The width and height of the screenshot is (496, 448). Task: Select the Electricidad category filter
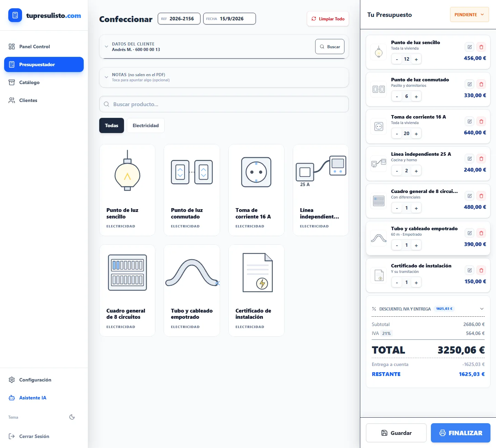tap(146, 125)
